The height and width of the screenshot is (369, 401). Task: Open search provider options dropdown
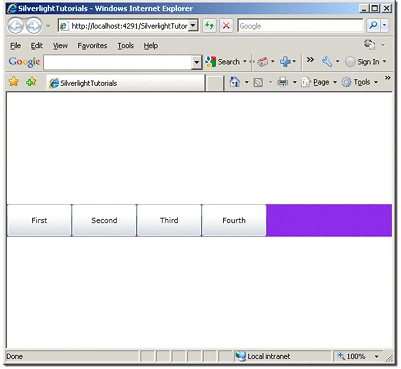[385, 26]
